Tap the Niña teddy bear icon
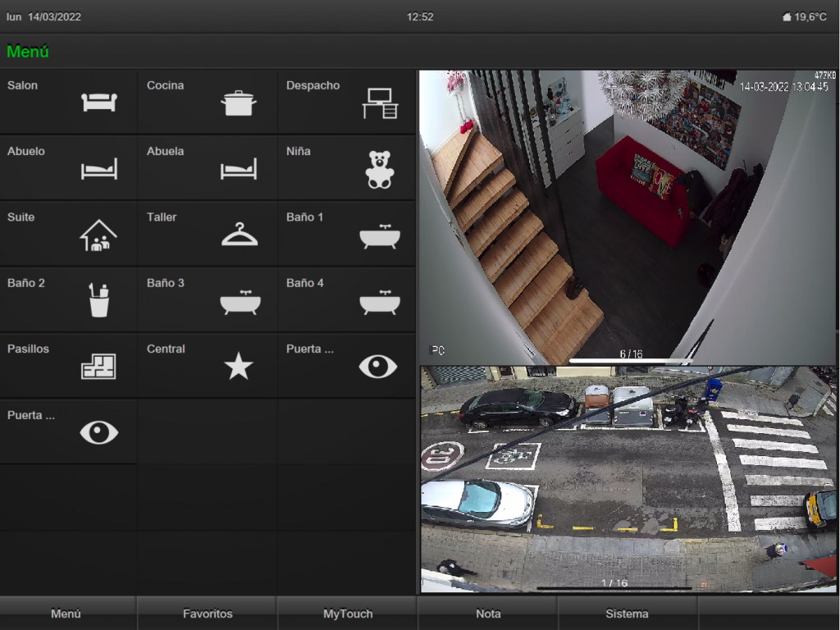This screenshot has height=630, width=840. (379, 169)
